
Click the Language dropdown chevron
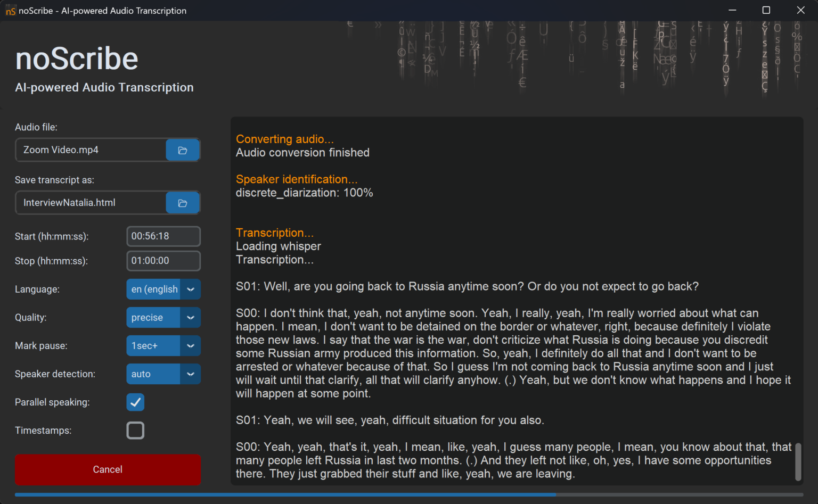click(x=190, y=289)
